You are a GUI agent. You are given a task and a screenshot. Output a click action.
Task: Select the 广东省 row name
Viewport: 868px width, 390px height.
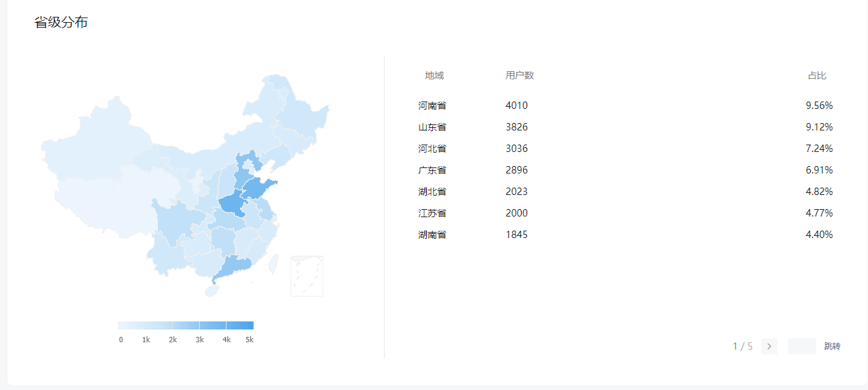coord(432,170)
